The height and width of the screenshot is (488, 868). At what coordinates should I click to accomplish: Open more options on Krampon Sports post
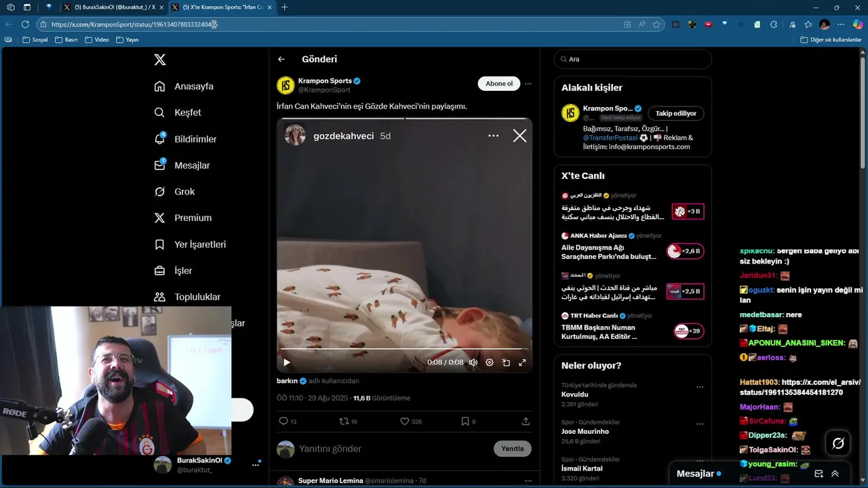point(528,84)
